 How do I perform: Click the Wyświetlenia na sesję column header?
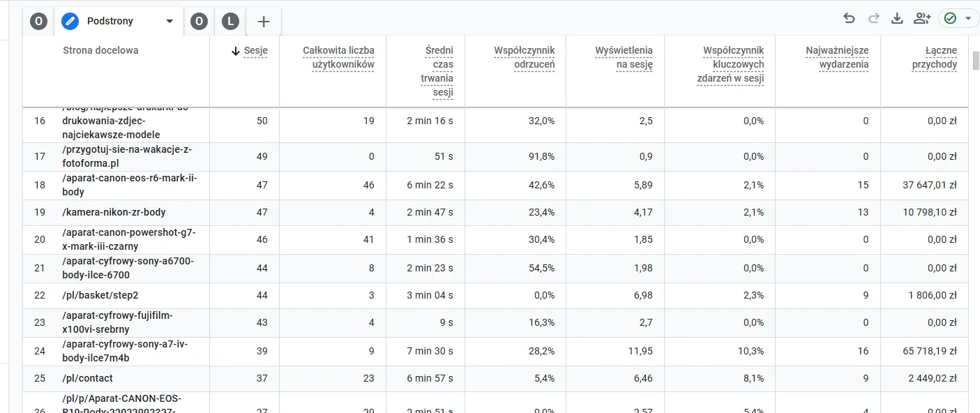(624, 57)
